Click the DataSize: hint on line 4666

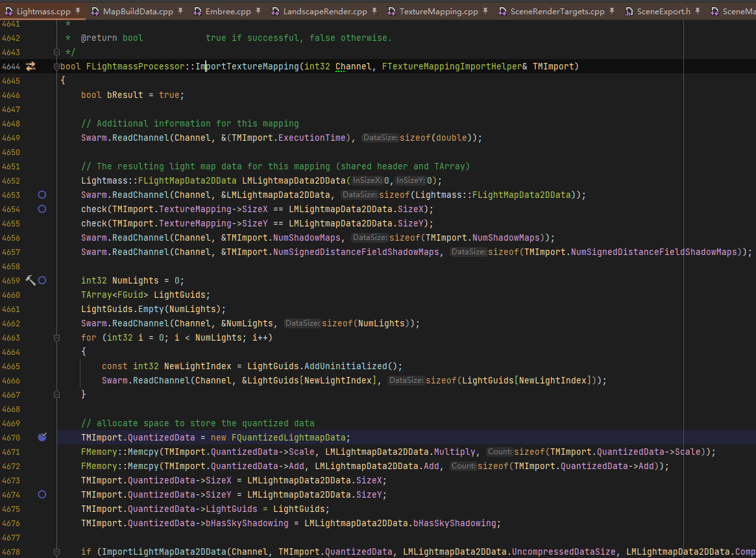(x=406, y=380)
